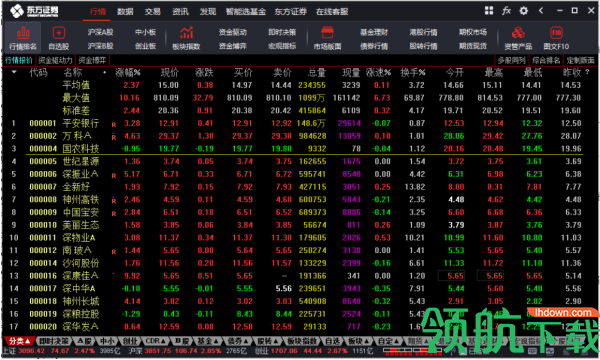The height and width of the screenshot is (360, 600).
Task: Click the Orient Securities logo
Action: pos(34,11)
